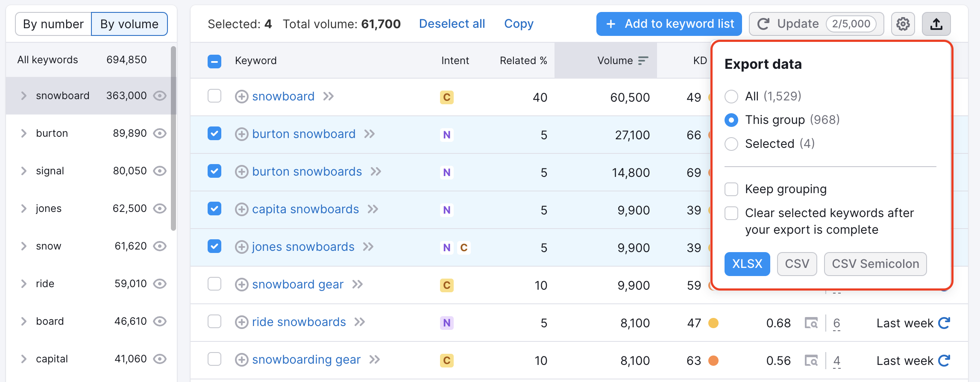
Task: Click Add to keyword list button
Action: tap(669, 24)
